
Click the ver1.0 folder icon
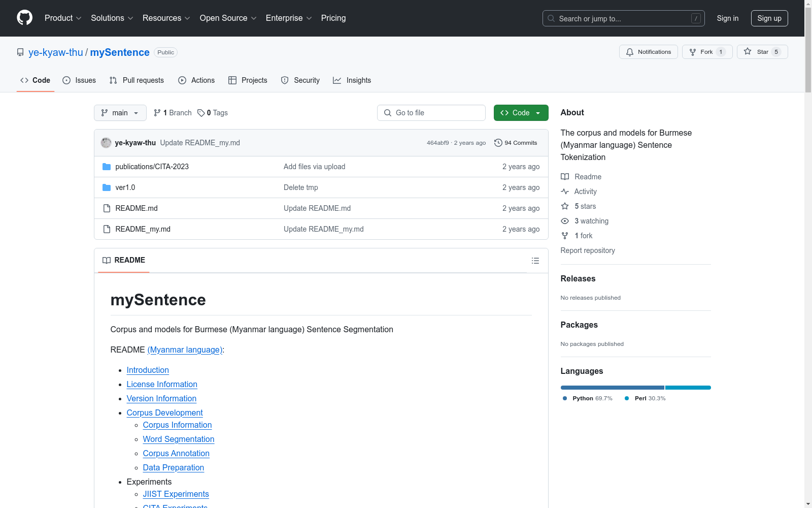[x=107, y=187]
